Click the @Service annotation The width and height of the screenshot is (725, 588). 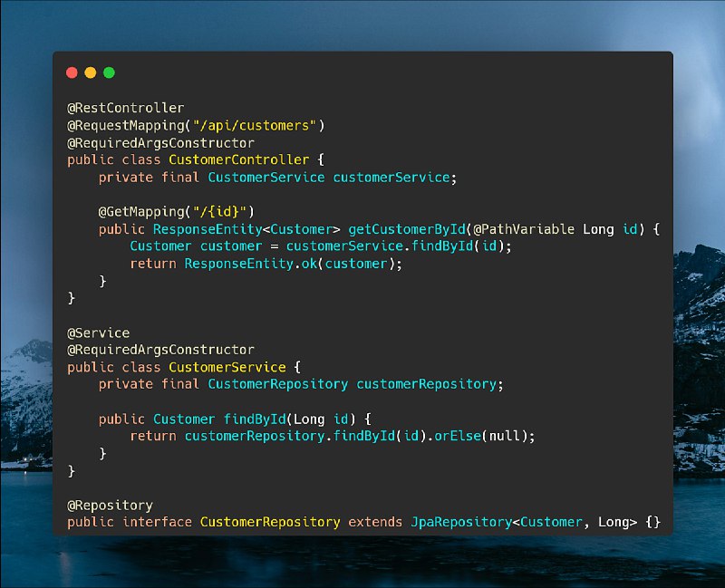coord(99,333)
